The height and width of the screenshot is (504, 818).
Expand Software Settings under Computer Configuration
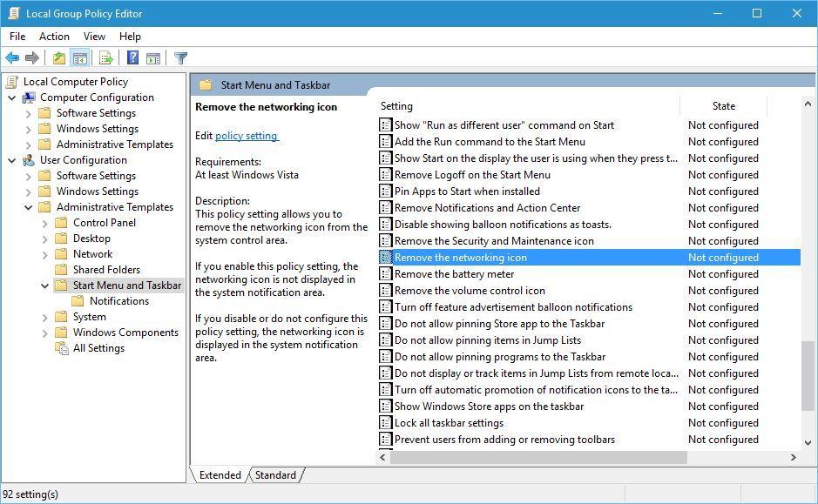(29, 114)
